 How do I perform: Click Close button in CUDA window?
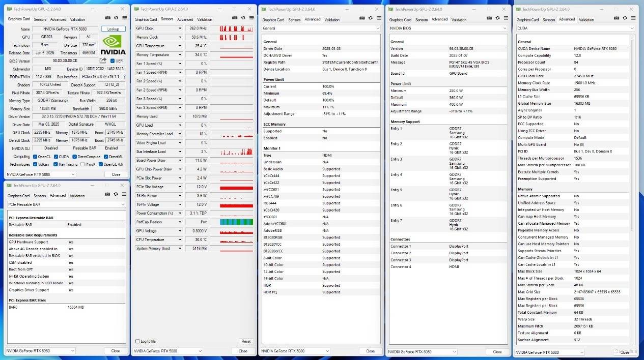click(625, 352)
